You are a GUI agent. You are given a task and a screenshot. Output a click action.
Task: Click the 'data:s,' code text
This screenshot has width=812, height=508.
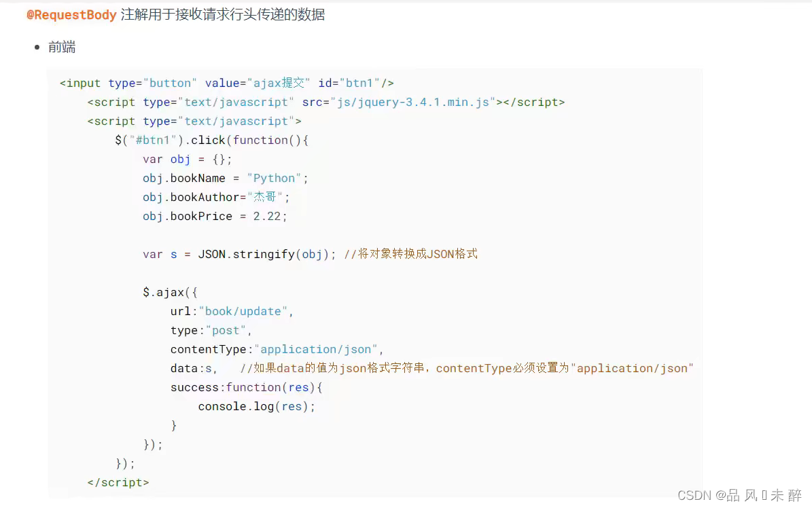(x=194, y=369)
